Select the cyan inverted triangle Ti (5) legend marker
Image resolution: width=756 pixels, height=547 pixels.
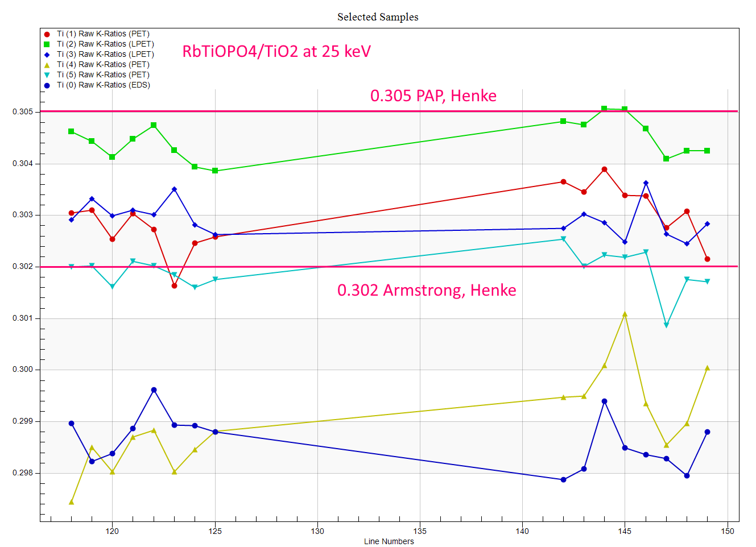[x=47, y=75]
